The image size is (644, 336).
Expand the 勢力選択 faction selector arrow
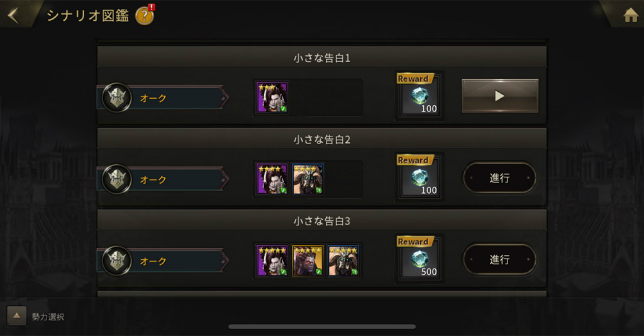(17, 315)
